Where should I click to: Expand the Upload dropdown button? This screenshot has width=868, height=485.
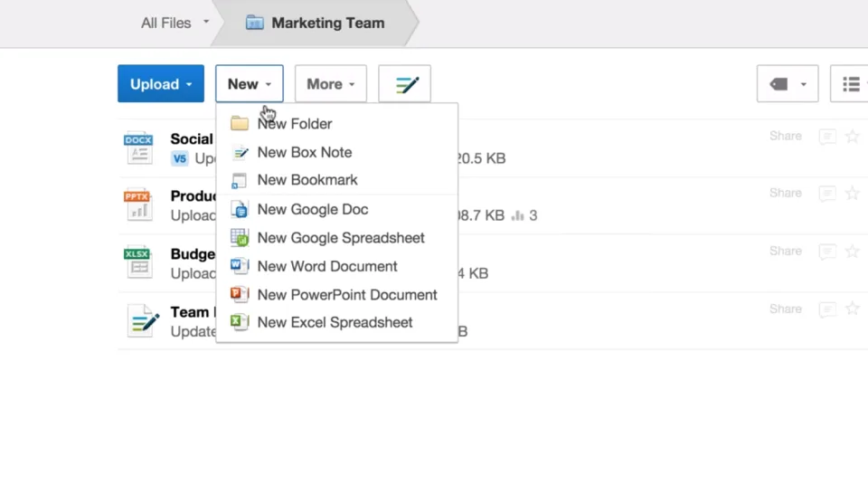(161, 83)
